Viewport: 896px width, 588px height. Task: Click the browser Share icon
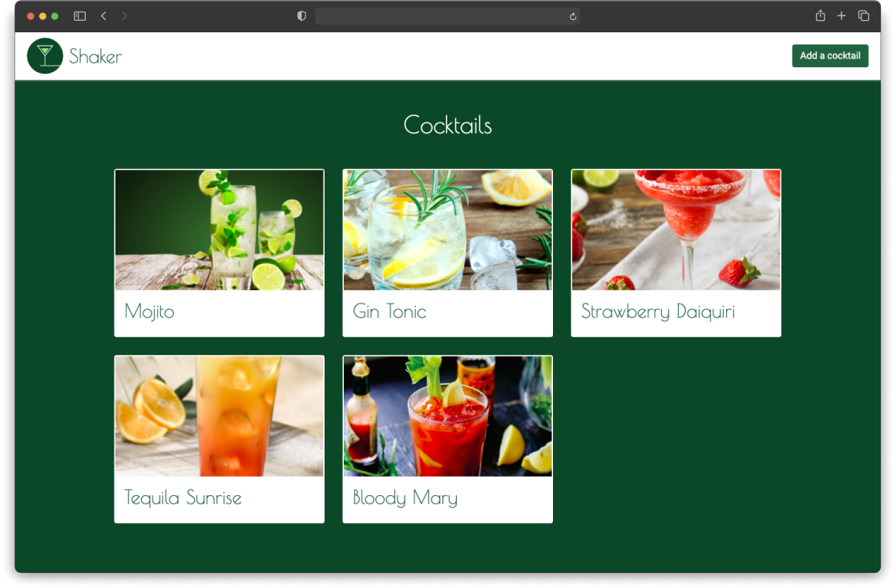tap(819, 16)
